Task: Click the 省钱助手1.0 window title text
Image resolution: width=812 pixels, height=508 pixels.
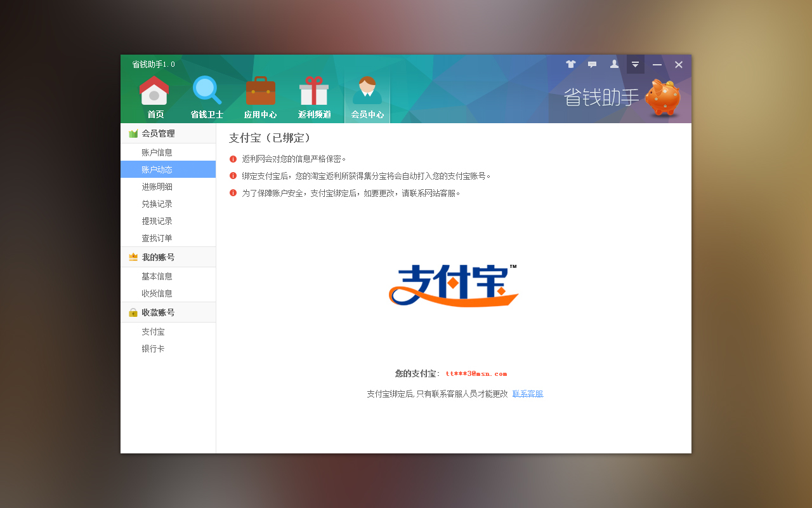Action: pyautogui.click(x=154, y=64)
